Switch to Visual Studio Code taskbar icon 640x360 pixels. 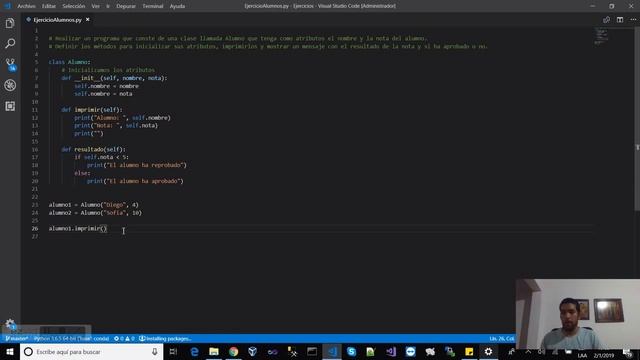pos(332,351)
